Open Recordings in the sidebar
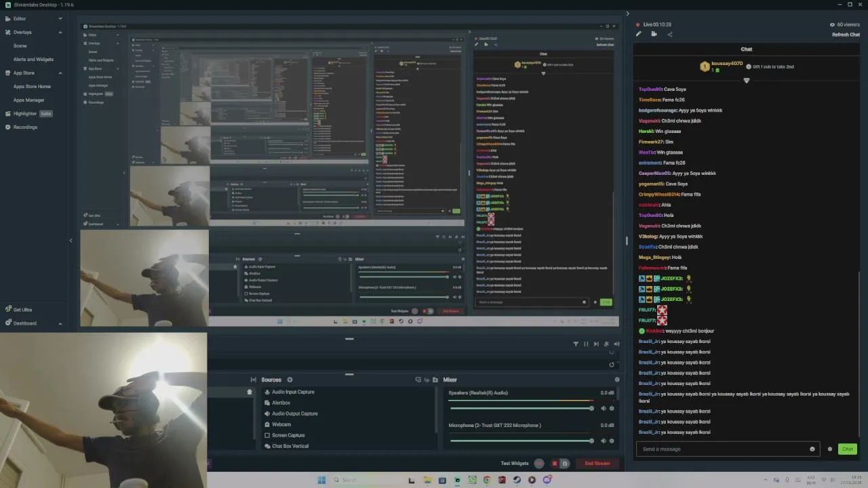 coord(25,127)
